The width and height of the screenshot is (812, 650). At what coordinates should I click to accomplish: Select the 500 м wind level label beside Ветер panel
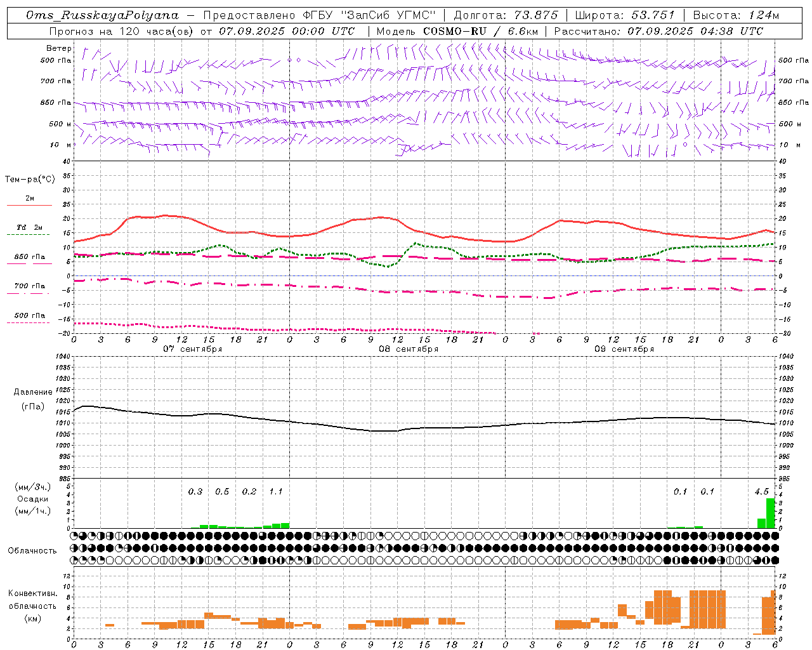pos(60,124)
